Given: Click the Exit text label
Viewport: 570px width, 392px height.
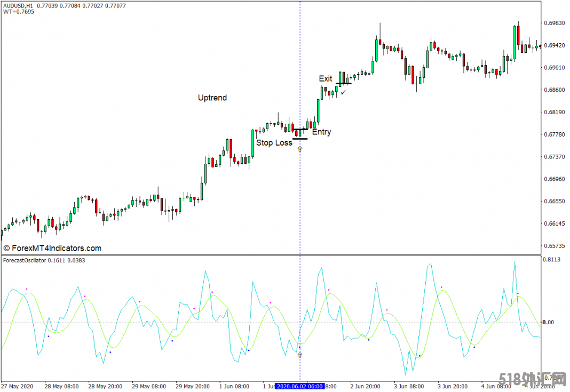Looking at the screenshot, I should (326, 78).
